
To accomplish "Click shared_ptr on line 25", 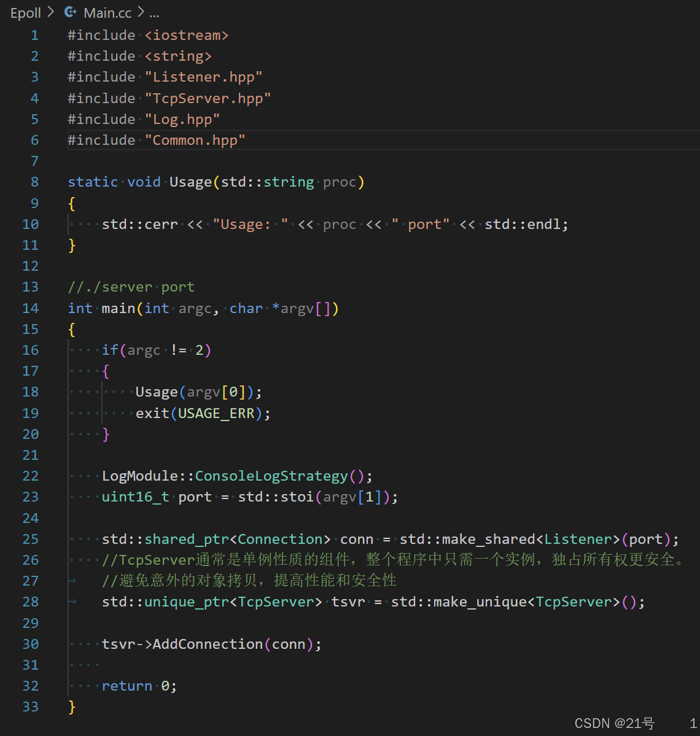I will point(187,540).
